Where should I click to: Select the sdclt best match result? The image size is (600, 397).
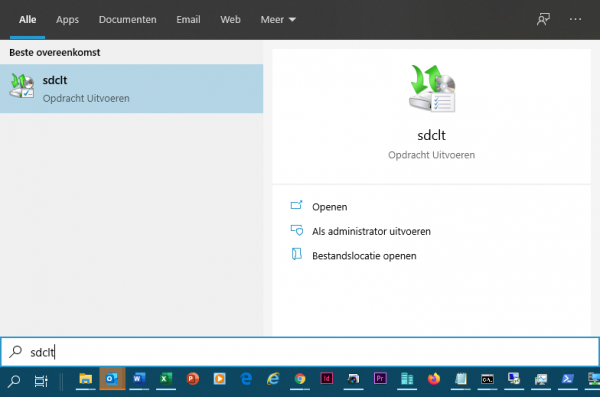(x=132, y=88)
